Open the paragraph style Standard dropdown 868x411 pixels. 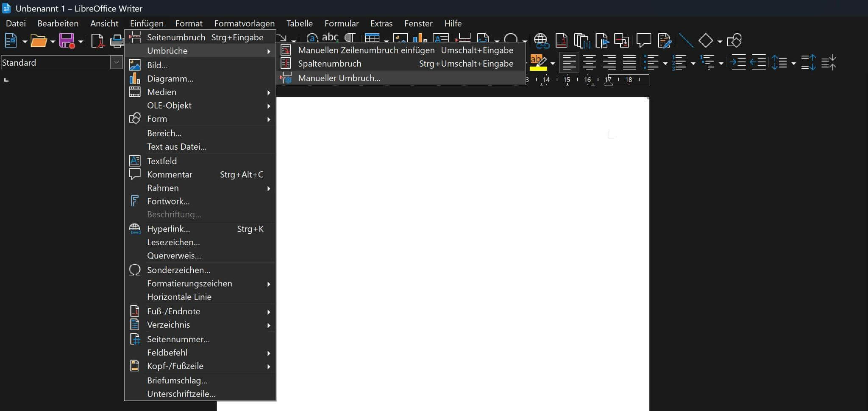pos(116,62)
